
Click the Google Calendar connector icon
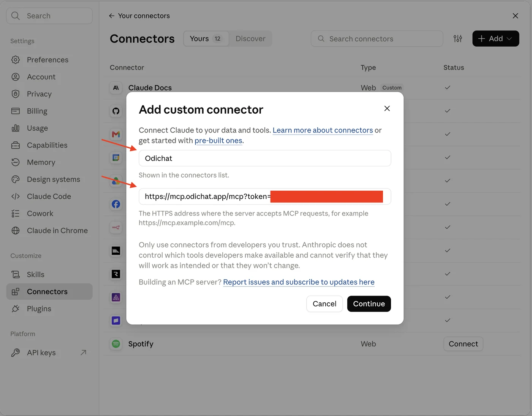(x=116, y=157)
